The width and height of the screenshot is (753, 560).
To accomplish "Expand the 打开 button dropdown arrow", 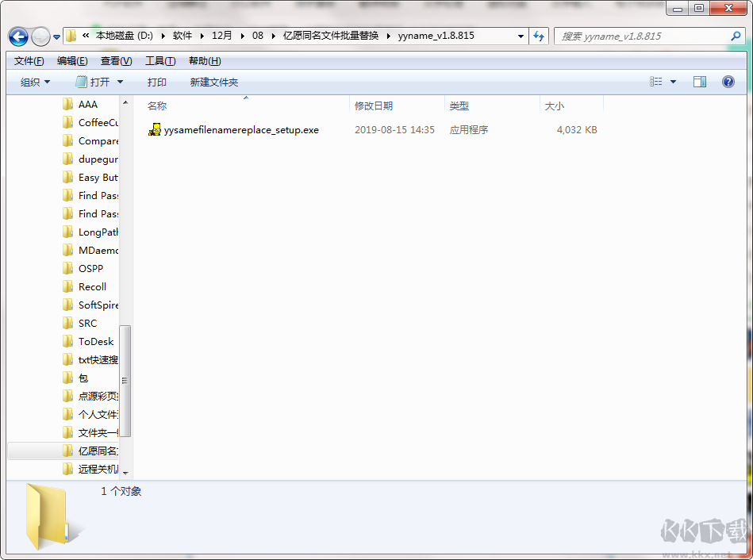I will coord(120,82).
